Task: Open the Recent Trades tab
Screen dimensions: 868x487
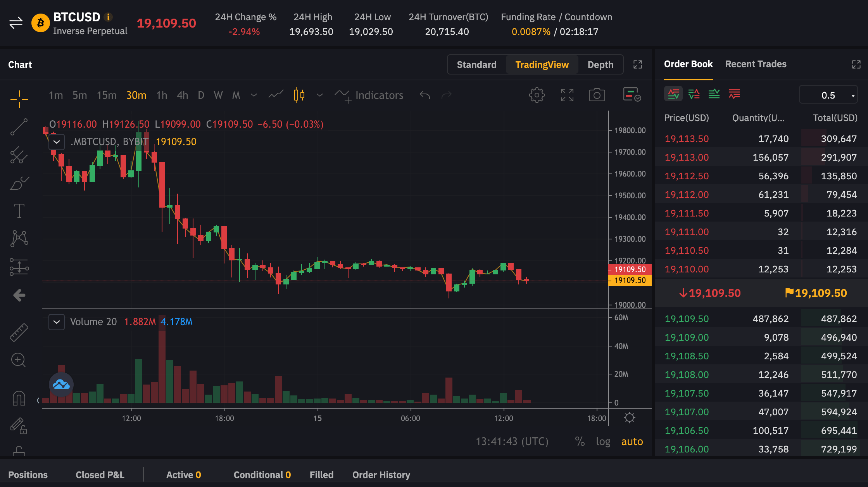Action: (756, 64)
